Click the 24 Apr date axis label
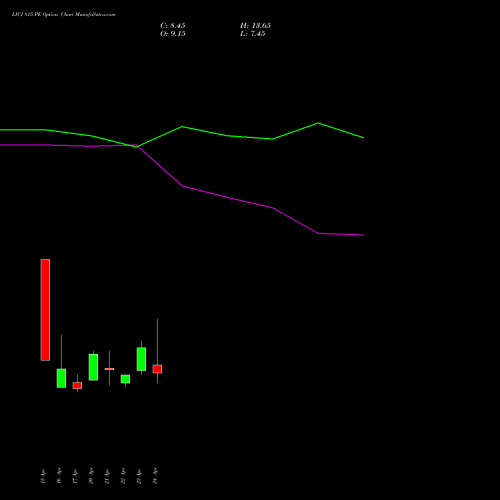The image size is (500, 500). coord(155,476)
